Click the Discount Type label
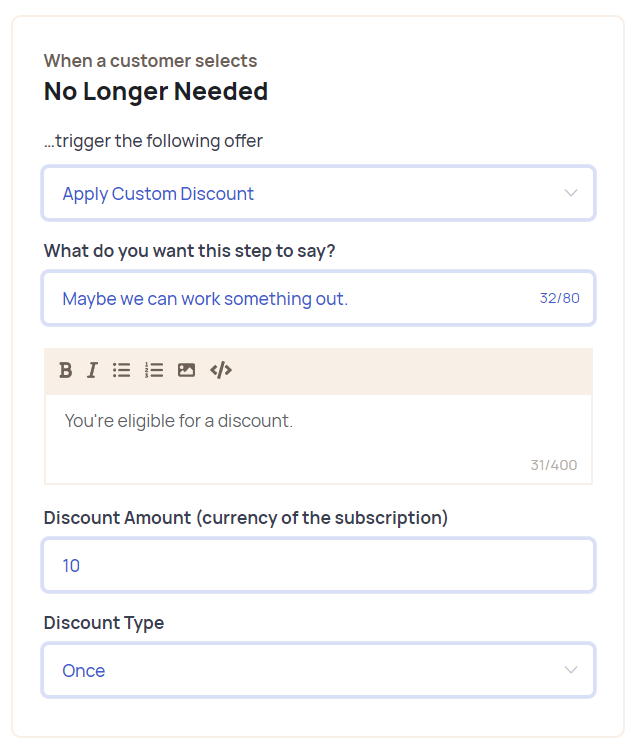644x748 pixels. point(104,622)
